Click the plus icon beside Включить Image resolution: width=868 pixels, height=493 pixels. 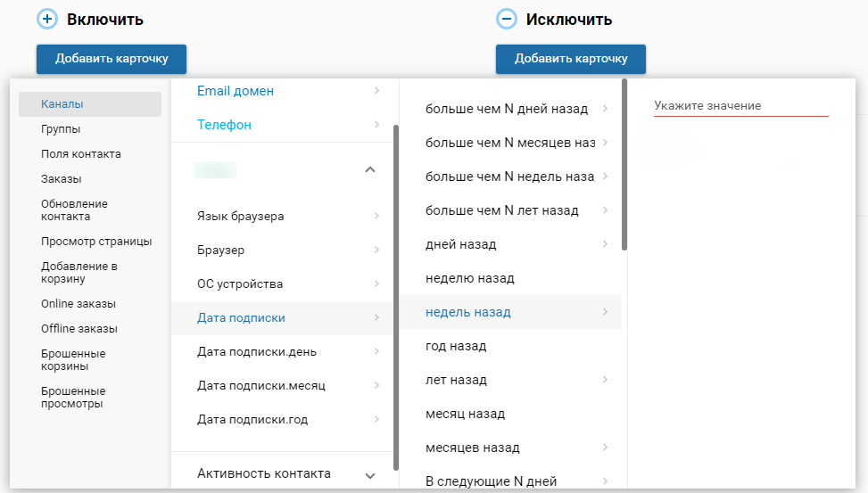[x=46, y=19]
